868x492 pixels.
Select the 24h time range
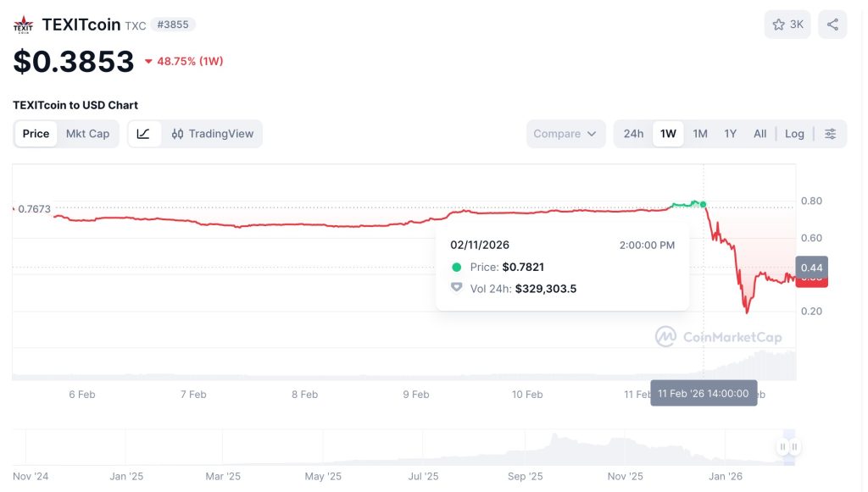[x=633, y=134]
